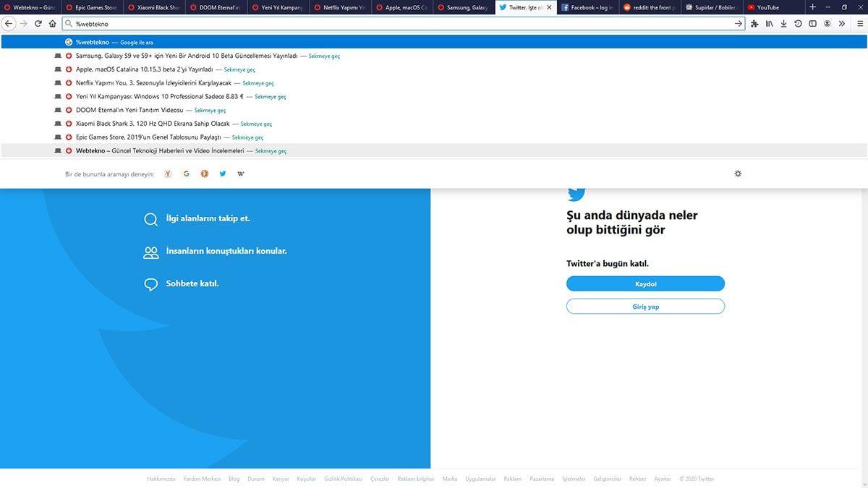Open the Downloads list
The image size is (868, 488).
point(783,23)
